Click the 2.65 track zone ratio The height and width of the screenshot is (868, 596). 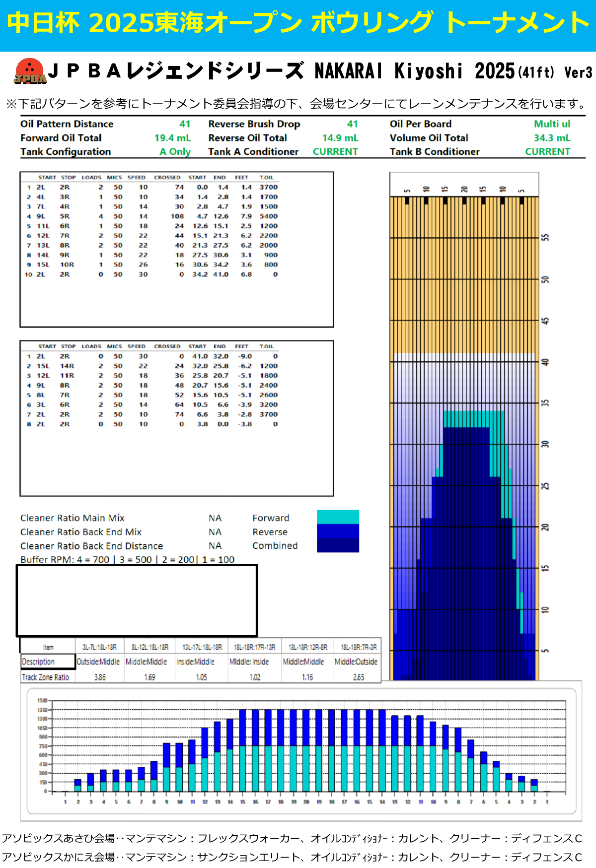point(359,677)
